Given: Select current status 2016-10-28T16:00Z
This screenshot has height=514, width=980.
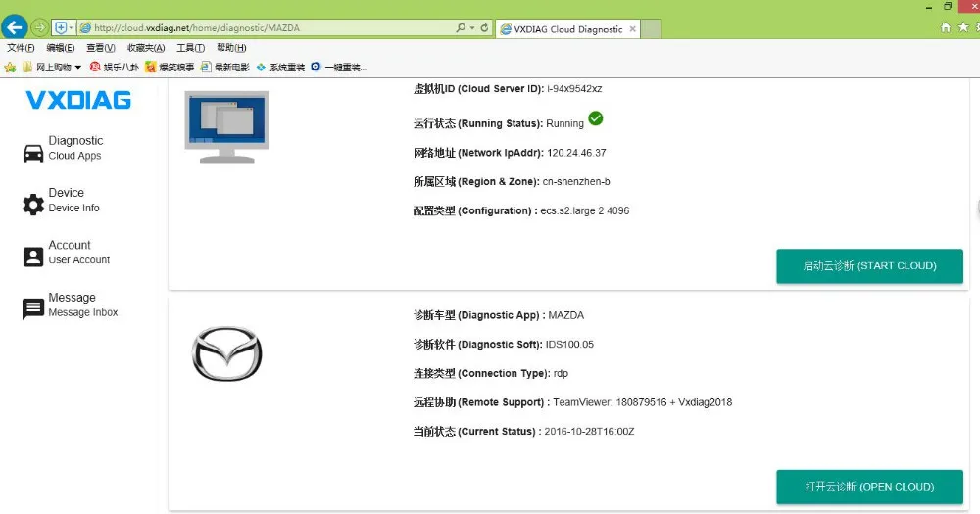Looking at the screenshot, I should tap(589, 432).
